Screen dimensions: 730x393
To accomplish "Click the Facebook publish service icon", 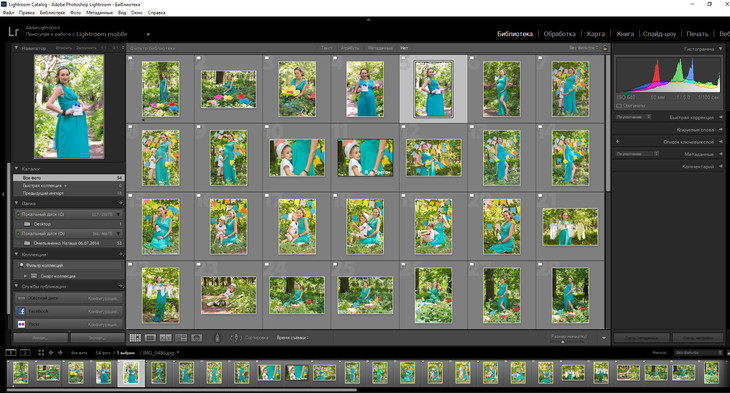I will [21, 311].
